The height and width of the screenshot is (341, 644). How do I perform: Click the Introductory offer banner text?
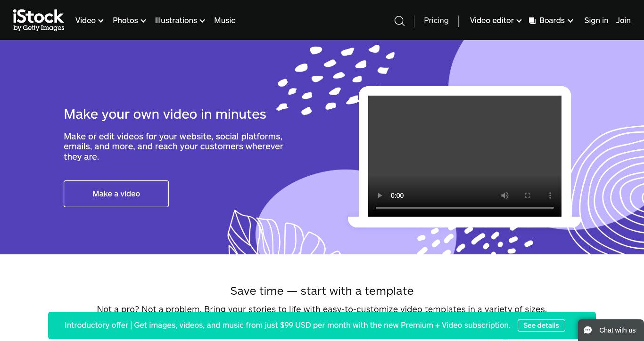pos(288,325)
